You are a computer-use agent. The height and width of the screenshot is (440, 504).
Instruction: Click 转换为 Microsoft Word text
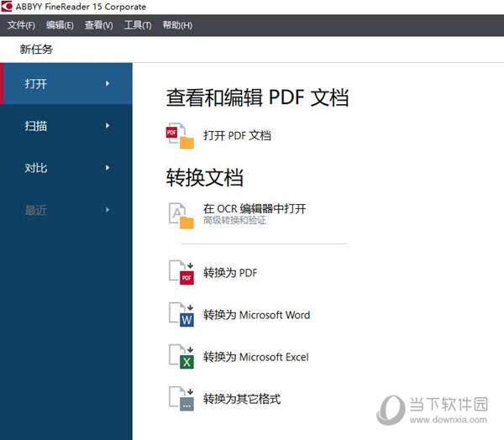(x=256, y=315)
